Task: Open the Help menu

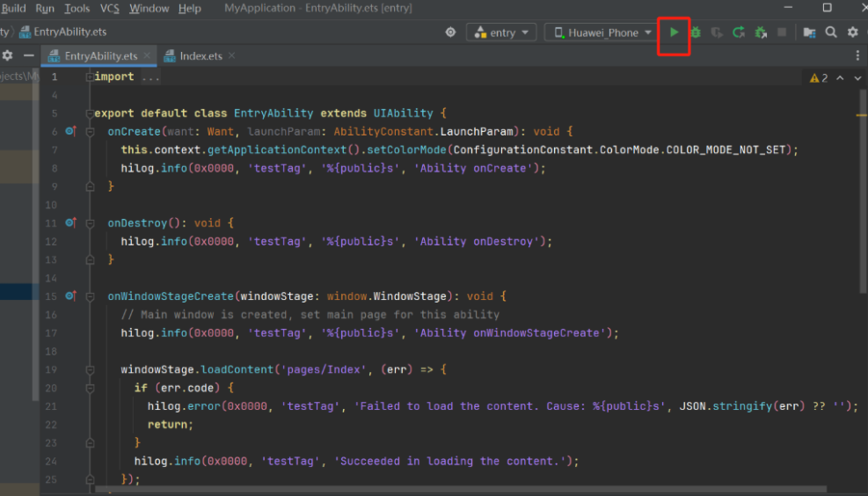Action: 189,8
